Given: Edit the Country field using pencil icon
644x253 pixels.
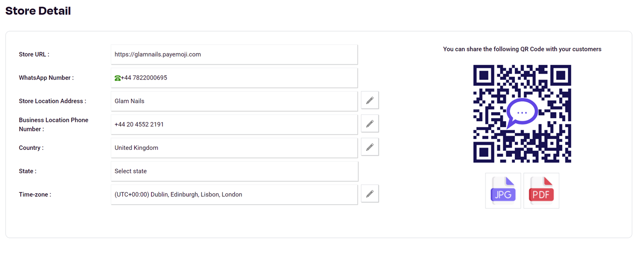Looking at the screenshot, I should [370, 147].
